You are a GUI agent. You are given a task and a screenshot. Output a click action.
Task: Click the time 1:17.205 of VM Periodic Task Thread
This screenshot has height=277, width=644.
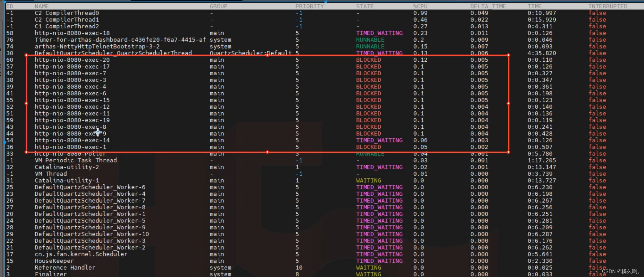click(x=542, y=161)
